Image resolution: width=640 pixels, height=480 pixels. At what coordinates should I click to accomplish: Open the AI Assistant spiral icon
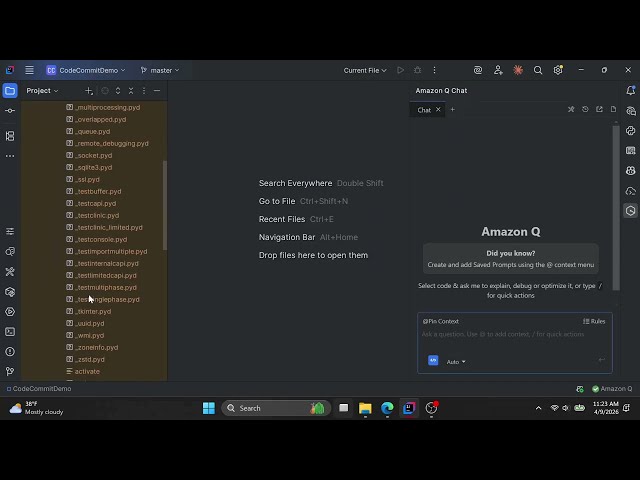click(x=478, y=70)
